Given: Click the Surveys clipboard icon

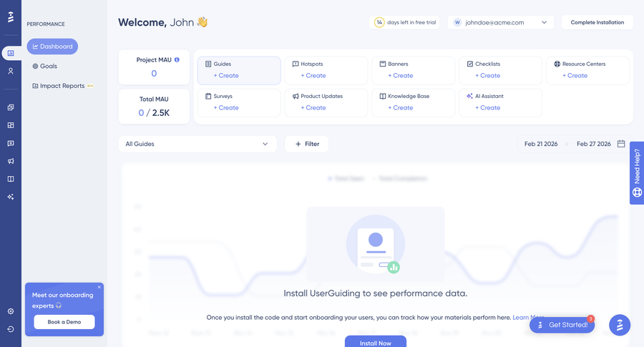Looking at the screenshot, I should coord(208,96).
